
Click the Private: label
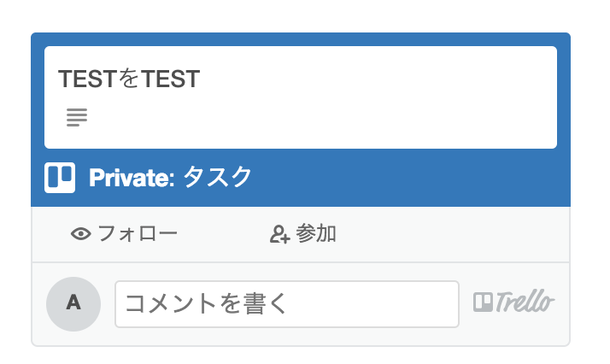coord(132,178)
